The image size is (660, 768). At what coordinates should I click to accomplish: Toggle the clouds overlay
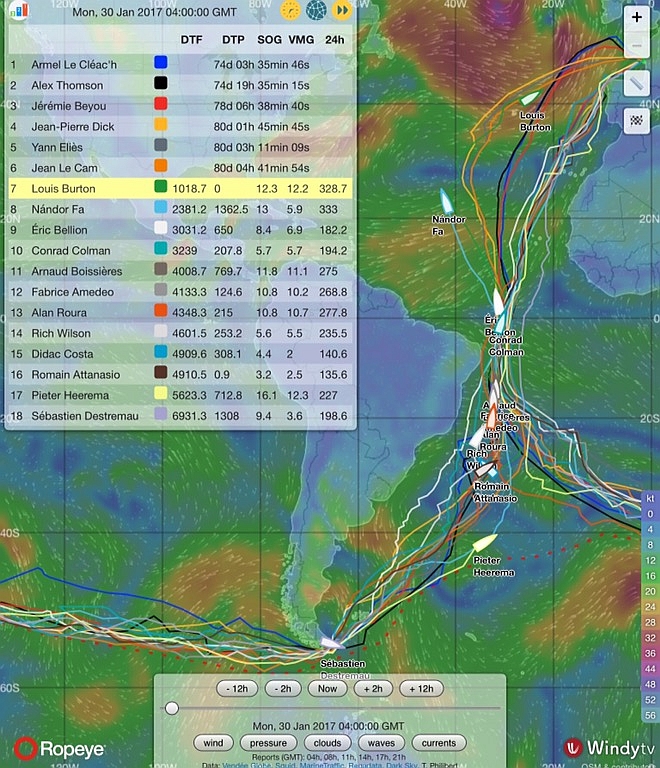pos(328,743)
